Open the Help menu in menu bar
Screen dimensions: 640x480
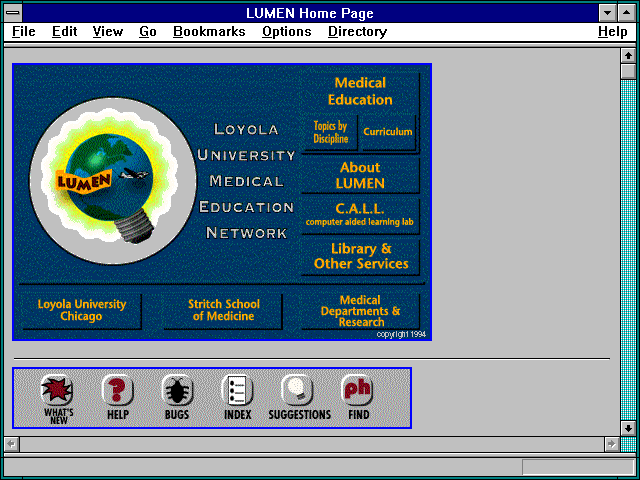click(x=613, y=31)
